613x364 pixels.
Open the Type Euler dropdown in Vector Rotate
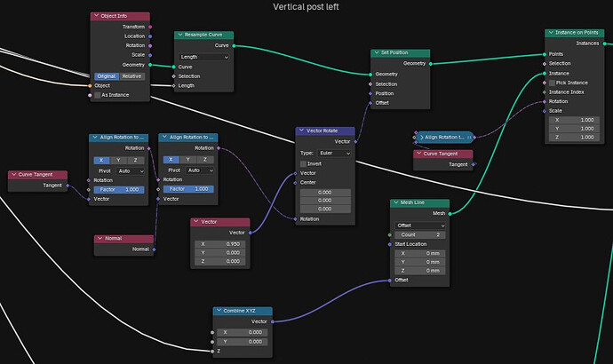(335, 153)
